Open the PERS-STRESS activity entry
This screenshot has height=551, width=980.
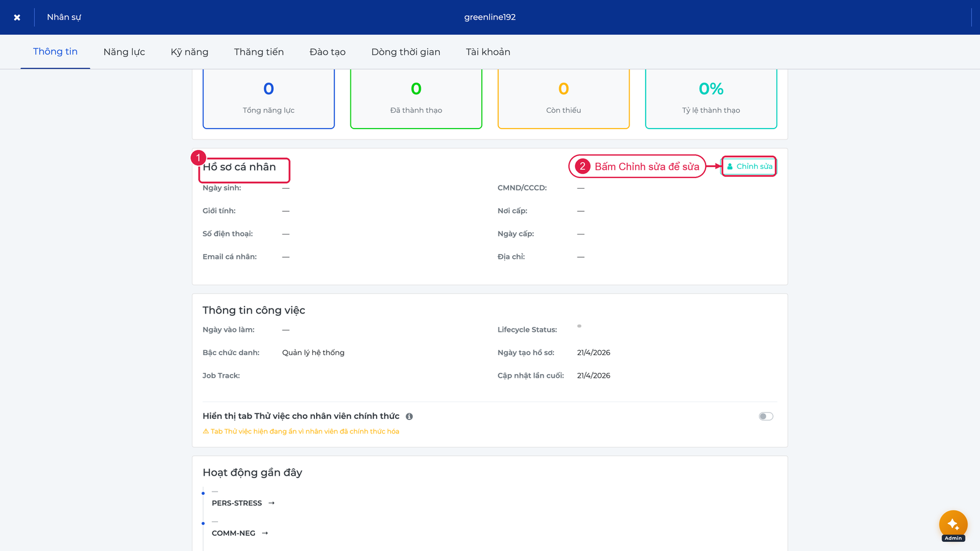(x=237, y=503)
